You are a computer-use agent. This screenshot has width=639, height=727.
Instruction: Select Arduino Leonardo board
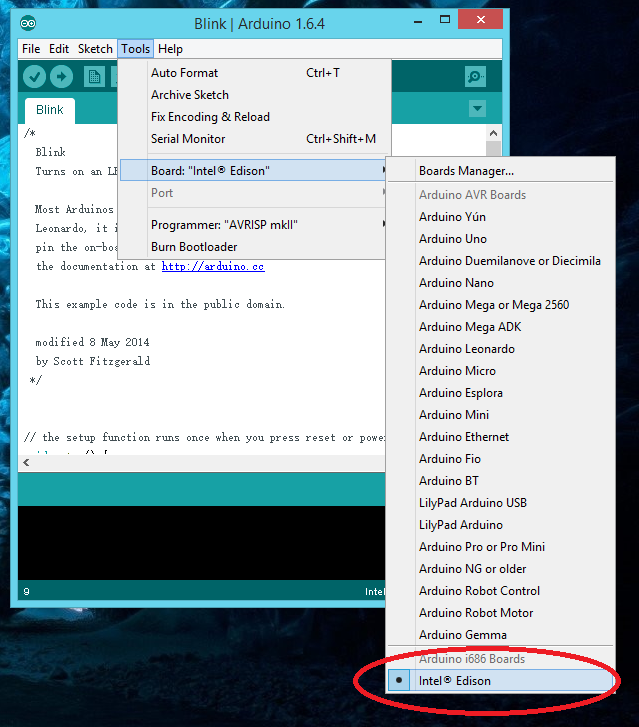tap(501, 349)
